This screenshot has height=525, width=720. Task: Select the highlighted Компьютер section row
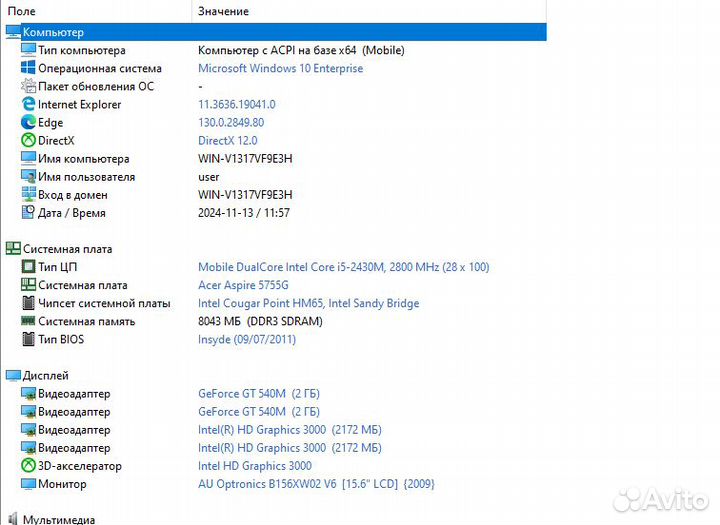click(276, 32)
